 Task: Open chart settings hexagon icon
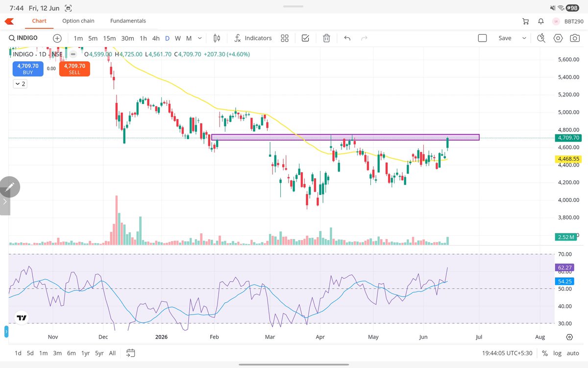click(x=558, y=38)
